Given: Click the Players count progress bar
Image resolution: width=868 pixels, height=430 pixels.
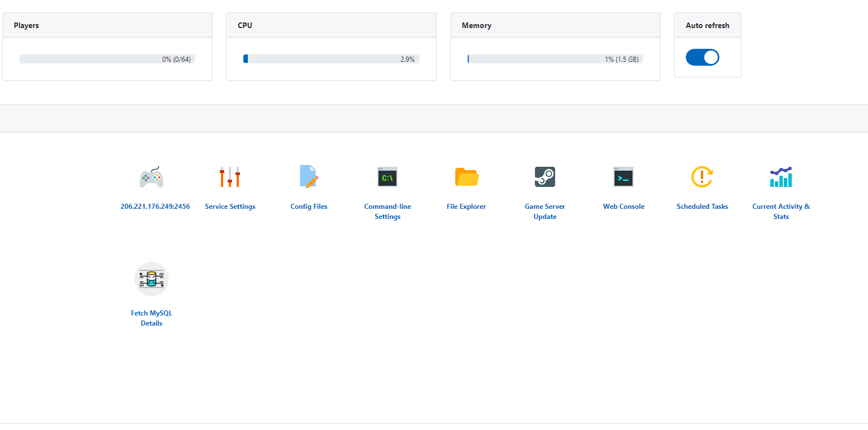Looking at the screenshot, I should (x=107, y=59).
